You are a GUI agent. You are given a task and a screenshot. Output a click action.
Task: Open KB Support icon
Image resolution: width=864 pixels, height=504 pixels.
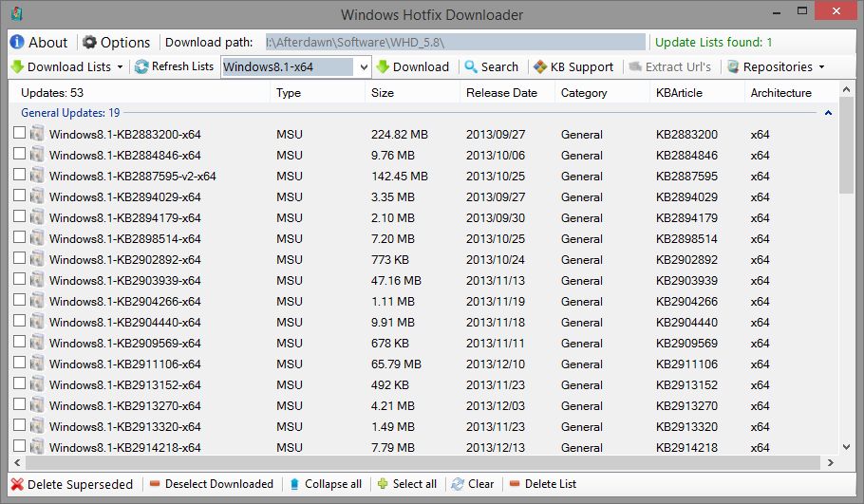click(x=540, y=66)
